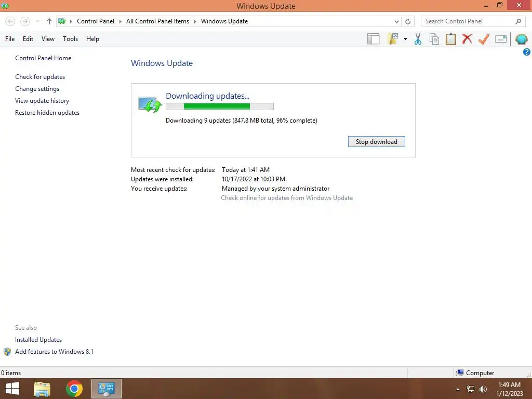Screen dimensions: 532x399
Task: Go to Control Panel Home
Action: point(43,58)
